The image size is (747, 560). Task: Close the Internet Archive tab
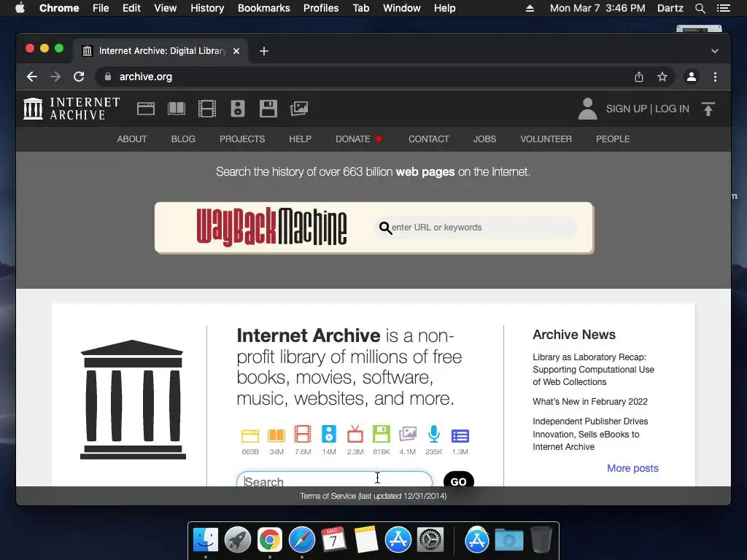pos(236,51)
